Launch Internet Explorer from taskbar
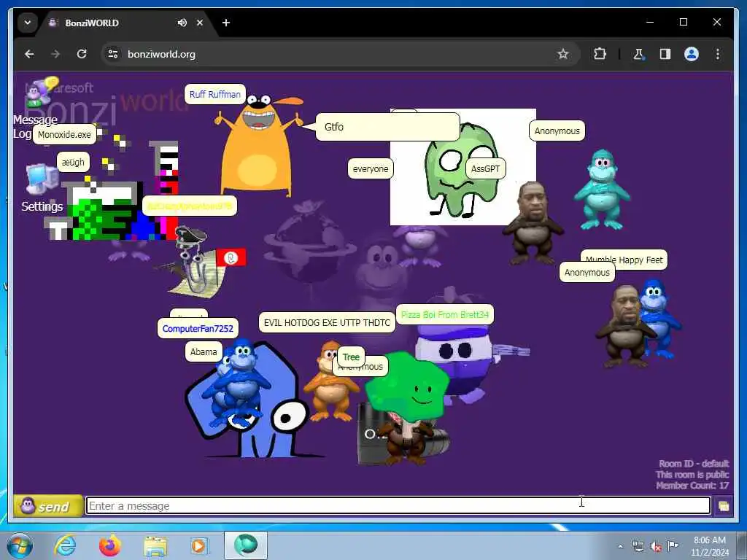 pyautogui.click(x=65, y=545)
